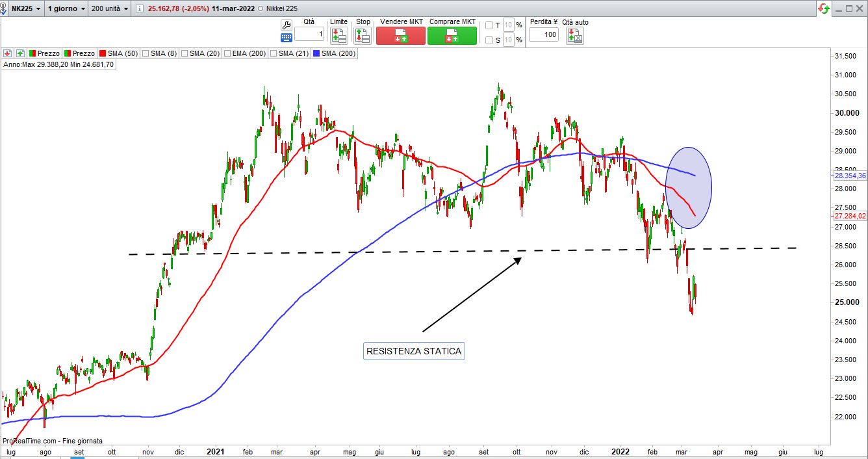
Task: Click the blue SMA (200) color swatch
Action: (316, 53)
